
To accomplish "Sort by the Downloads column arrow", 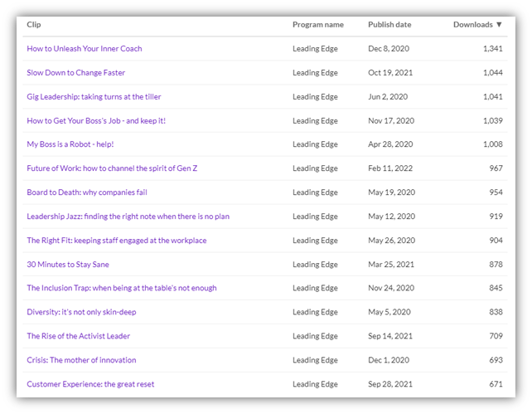I will coord(499,25).
